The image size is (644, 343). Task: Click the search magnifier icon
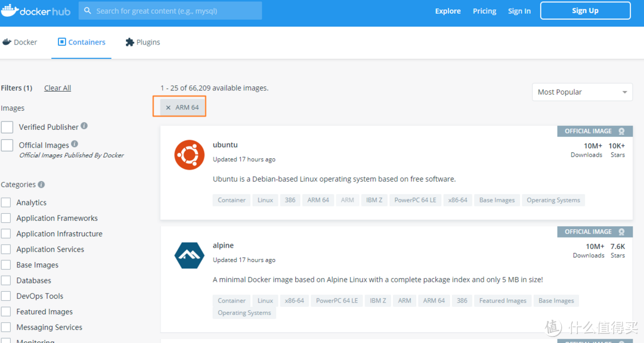tap(88, 11)
